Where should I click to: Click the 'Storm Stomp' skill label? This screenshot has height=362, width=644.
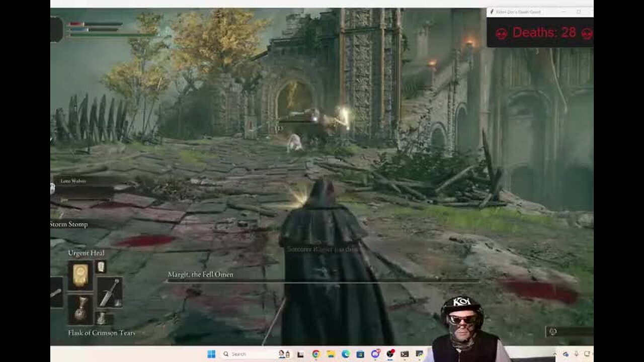pyautogui.click(x=69, y=224)
